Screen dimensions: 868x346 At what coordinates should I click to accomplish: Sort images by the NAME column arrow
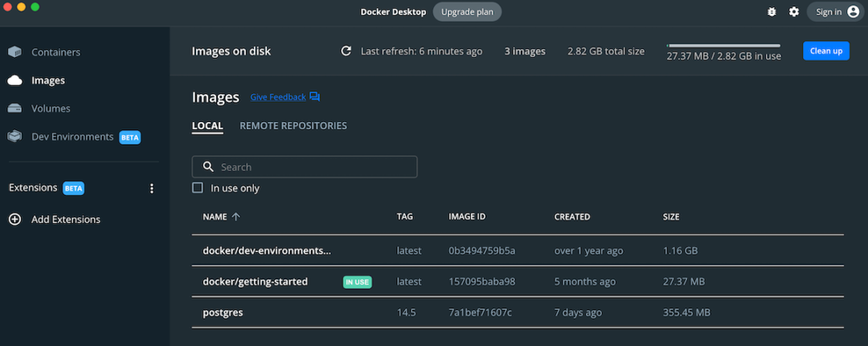point(235,217)
